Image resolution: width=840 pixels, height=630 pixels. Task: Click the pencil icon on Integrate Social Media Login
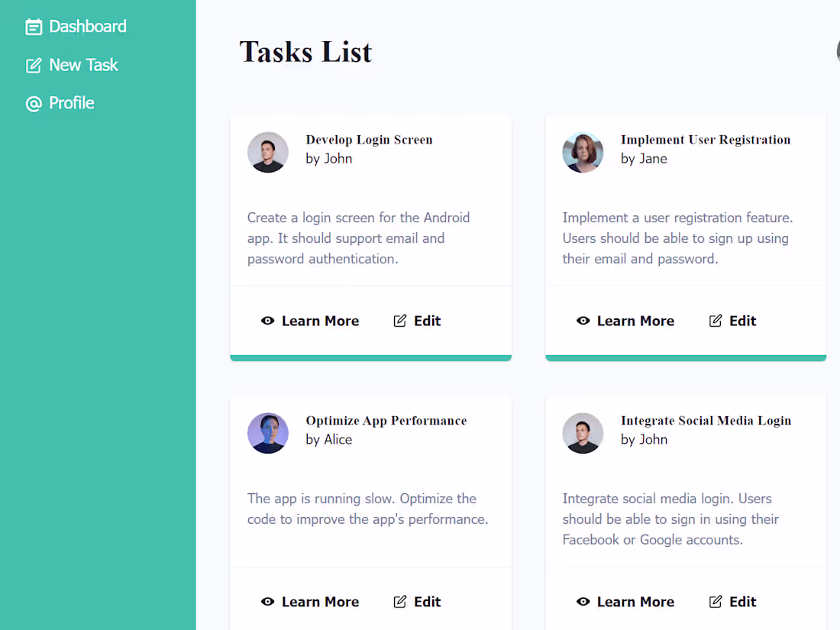pos(714,602)
